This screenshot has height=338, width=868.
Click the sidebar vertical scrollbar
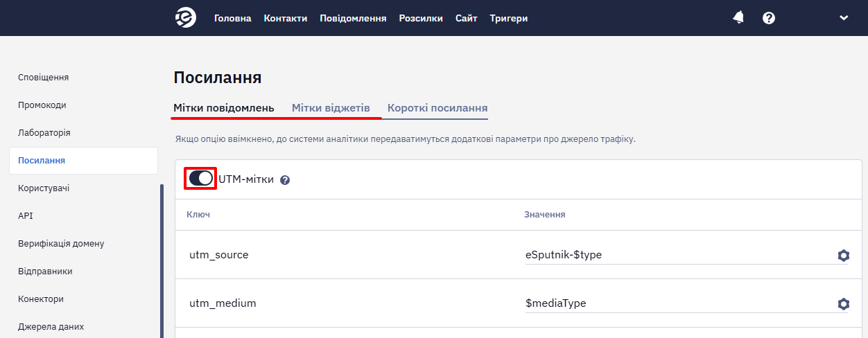(x=162, y=260)
